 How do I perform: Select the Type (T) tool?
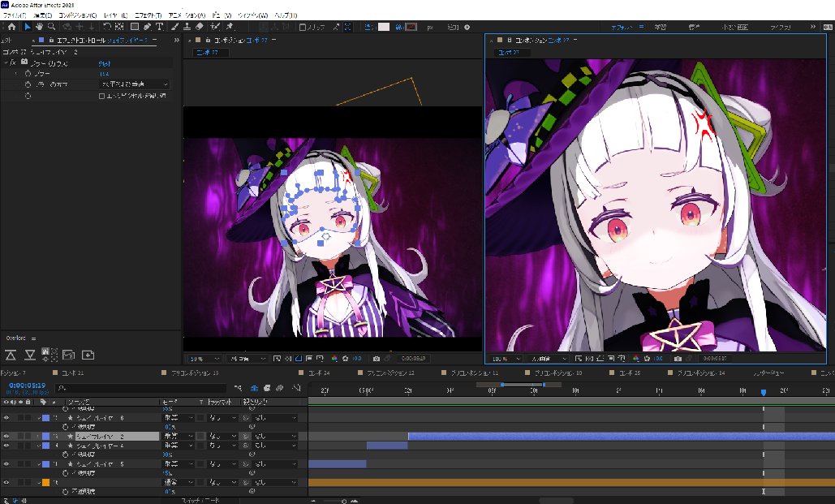click(159, 27)
